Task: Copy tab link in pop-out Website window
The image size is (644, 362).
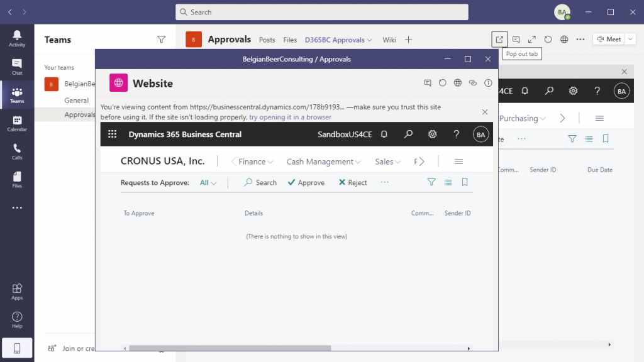Action: [473, 83]
